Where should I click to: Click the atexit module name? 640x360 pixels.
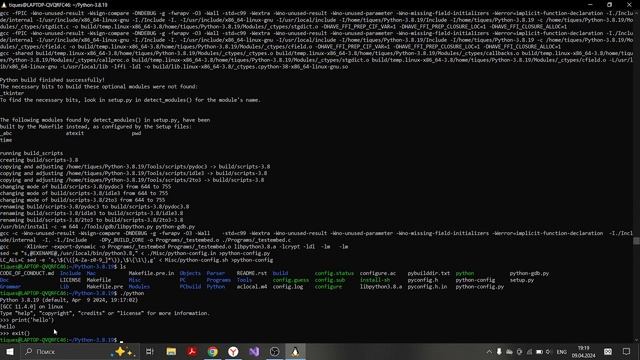click(75, 133)
